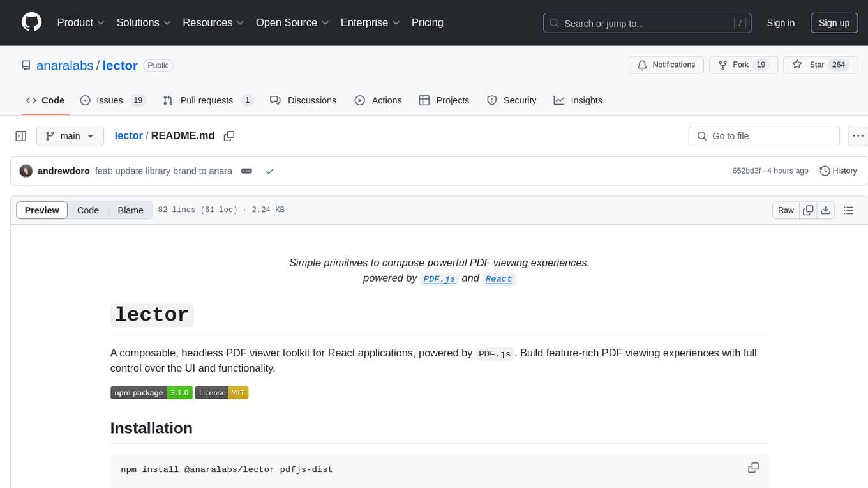Image resolution: width=868 pixels, height=488 pixels.
Task: Click the License MIT badge
Action: click(x=221, y=393)
